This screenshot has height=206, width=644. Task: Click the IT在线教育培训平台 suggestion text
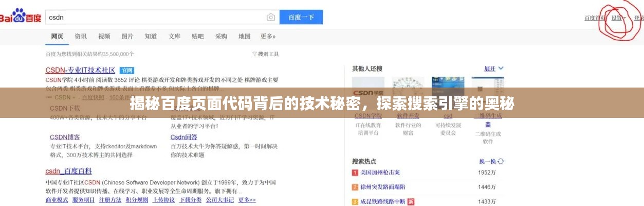point(368,129)
